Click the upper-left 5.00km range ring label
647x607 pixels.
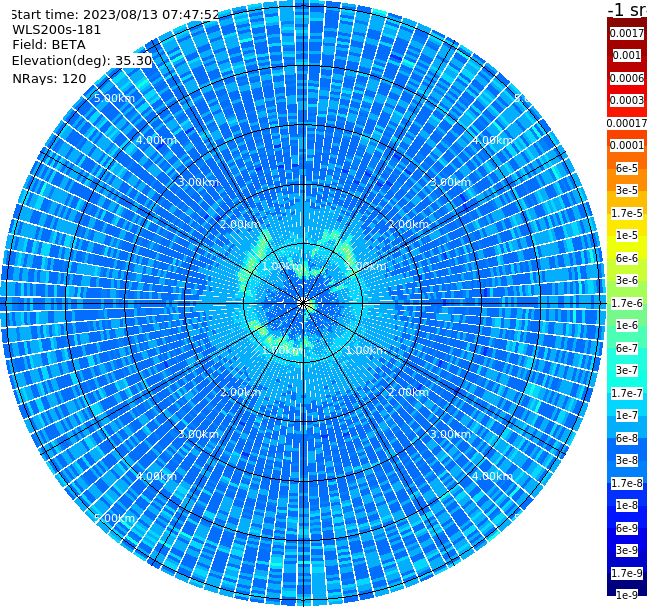pos(114,98)
